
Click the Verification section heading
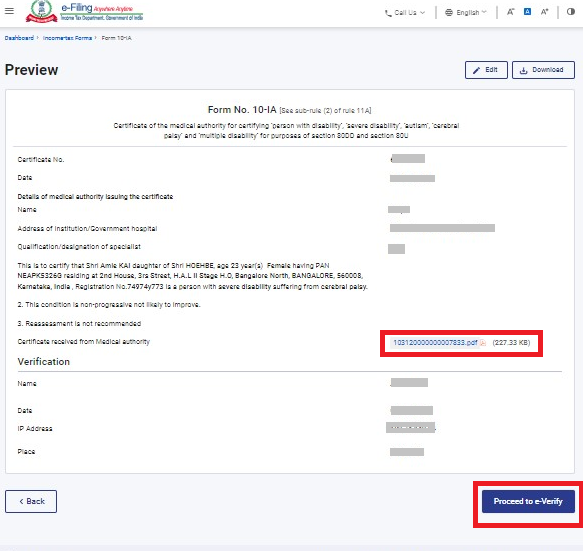pyautogui.click(x=44, y=362)
